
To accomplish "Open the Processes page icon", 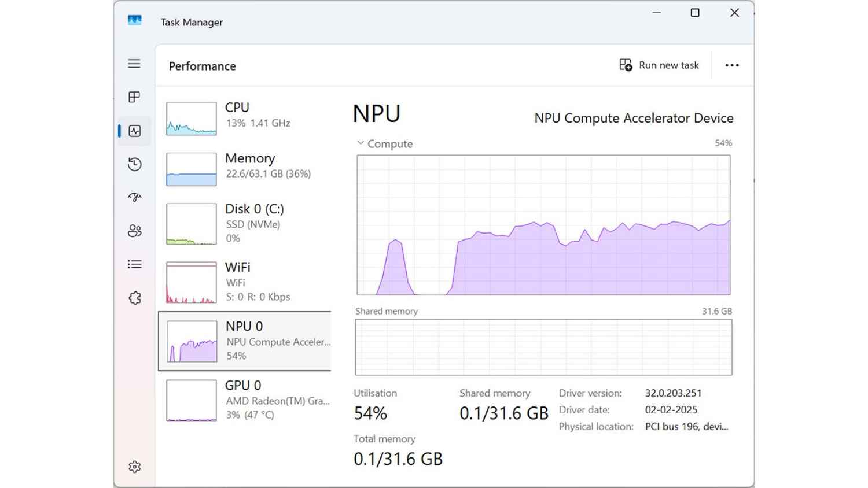I will (x=134, y=97).
